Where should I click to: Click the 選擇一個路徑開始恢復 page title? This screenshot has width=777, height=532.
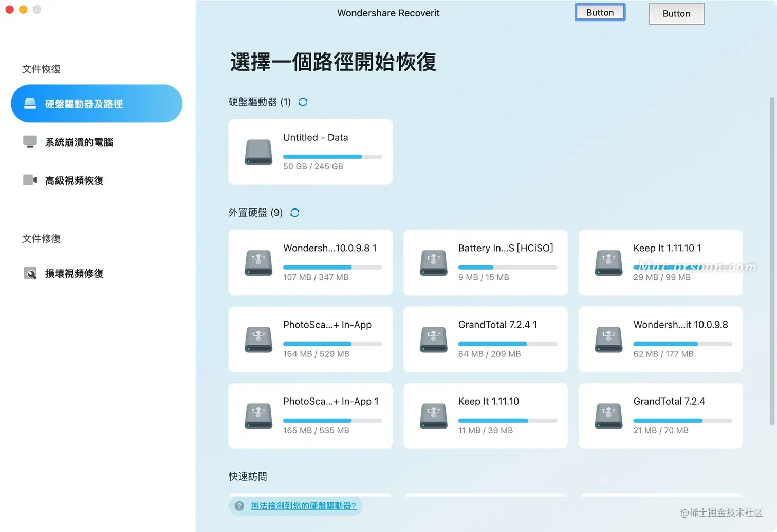click(x=333, y=62)
